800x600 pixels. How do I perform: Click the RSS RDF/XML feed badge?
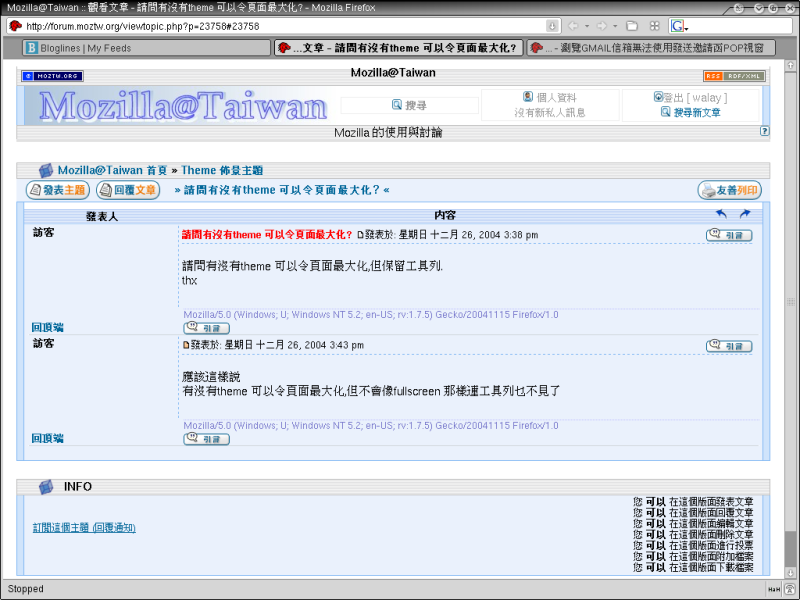tap(734, 76)
